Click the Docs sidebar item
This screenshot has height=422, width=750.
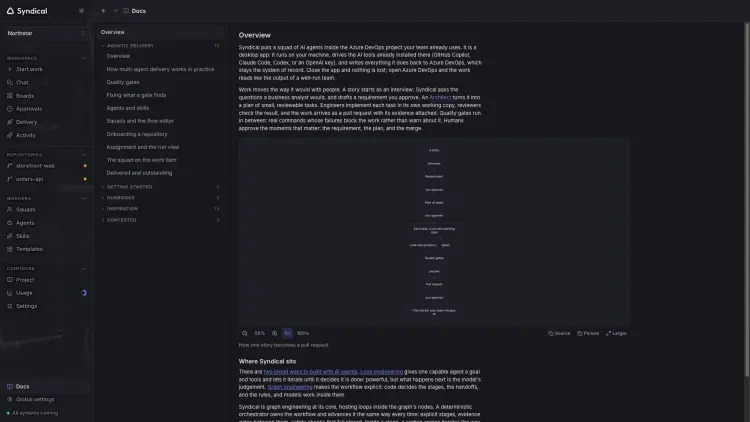tap(46, 386)
